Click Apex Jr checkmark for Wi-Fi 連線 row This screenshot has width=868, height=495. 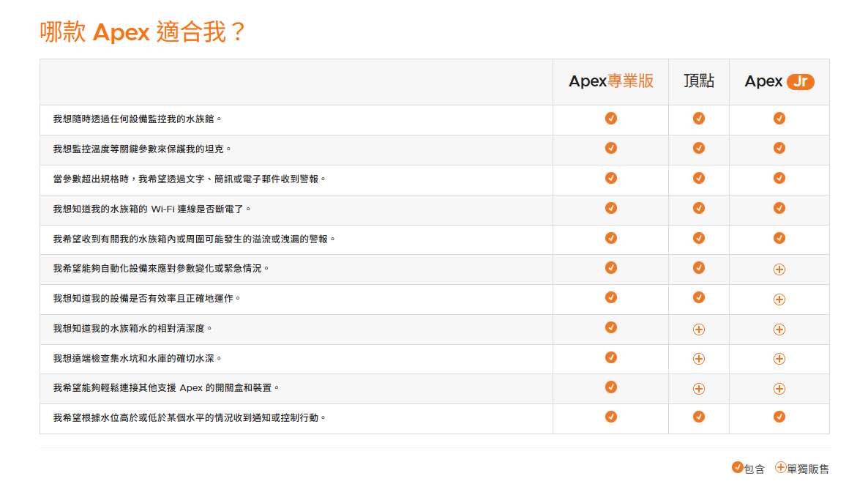coord(779,208)
